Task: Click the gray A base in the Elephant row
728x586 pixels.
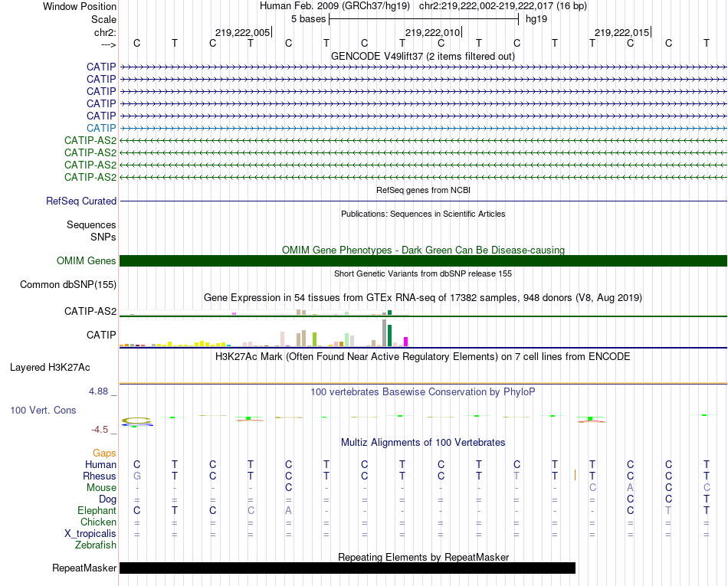Action: (x=288, y=510)
